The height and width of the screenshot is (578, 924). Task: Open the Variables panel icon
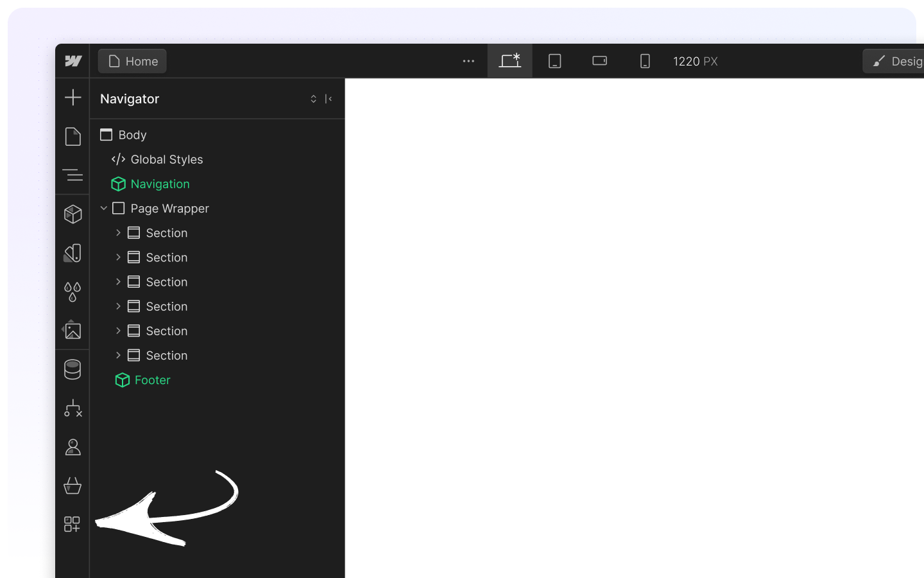point(73,253)
